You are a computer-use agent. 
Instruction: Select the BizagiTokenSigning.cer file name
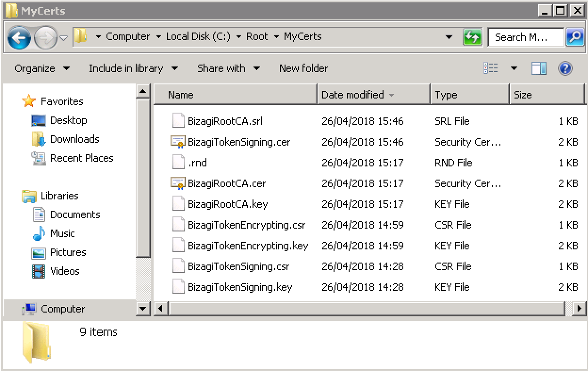pyautogui.click(x=239, y=142)
